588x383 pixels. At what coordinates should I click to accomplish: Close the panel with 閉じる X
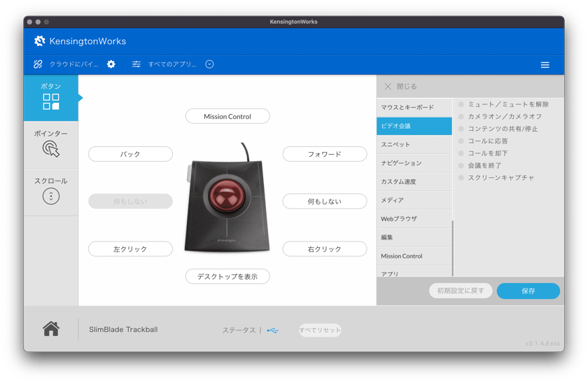[x=388, y=87]
